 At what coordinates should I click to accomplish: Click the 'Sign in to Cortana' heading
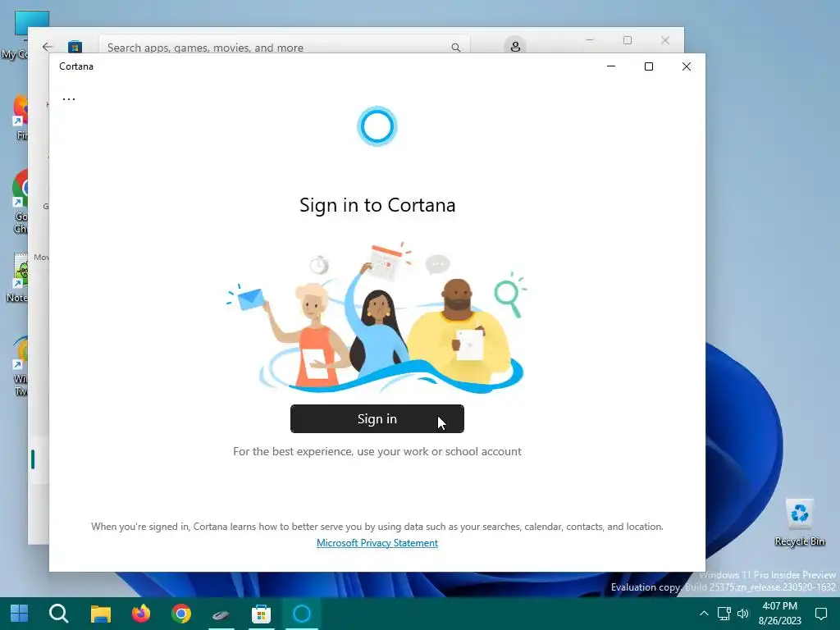[x=377, y=205]
